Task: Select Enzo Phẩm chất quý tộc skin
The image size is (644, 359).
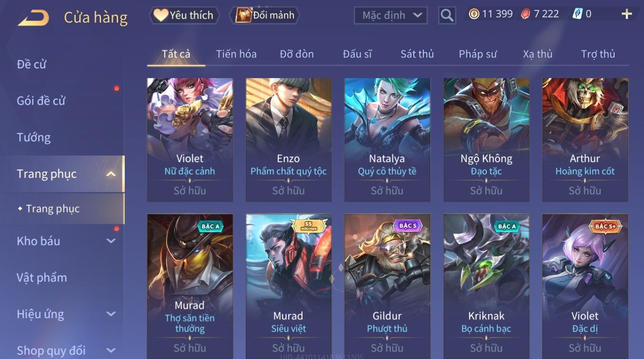Action: coord(289,140)
